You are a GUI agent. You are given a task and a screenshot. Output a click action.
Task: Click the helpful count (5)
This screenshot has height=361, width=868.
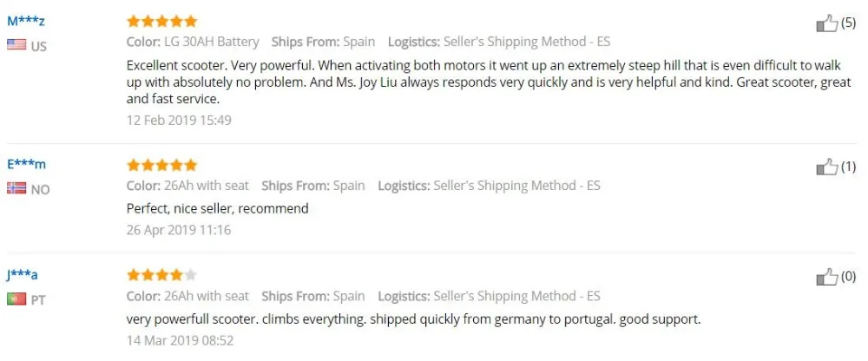(x=848, y=23)
